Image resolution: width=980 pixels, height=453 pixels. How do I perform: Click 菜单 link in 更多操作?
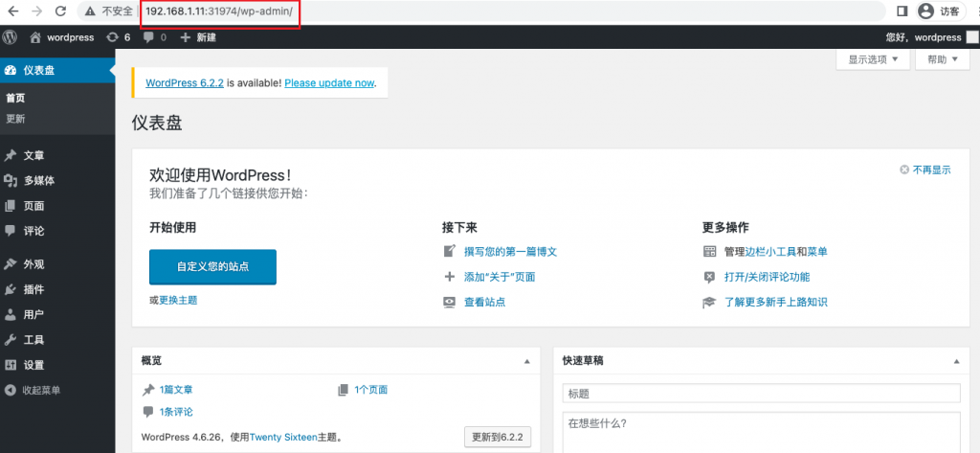[x=817, y=252]
